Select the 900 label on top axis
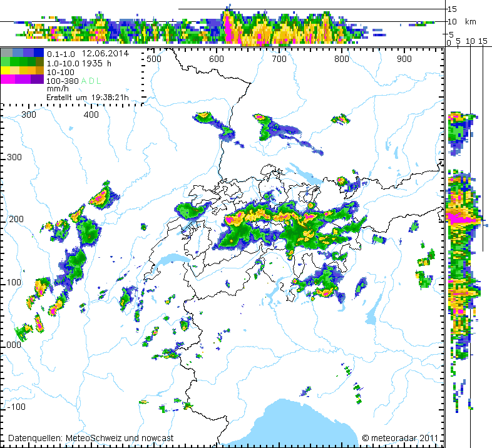The image size is (492, 448). click(404, 59)
